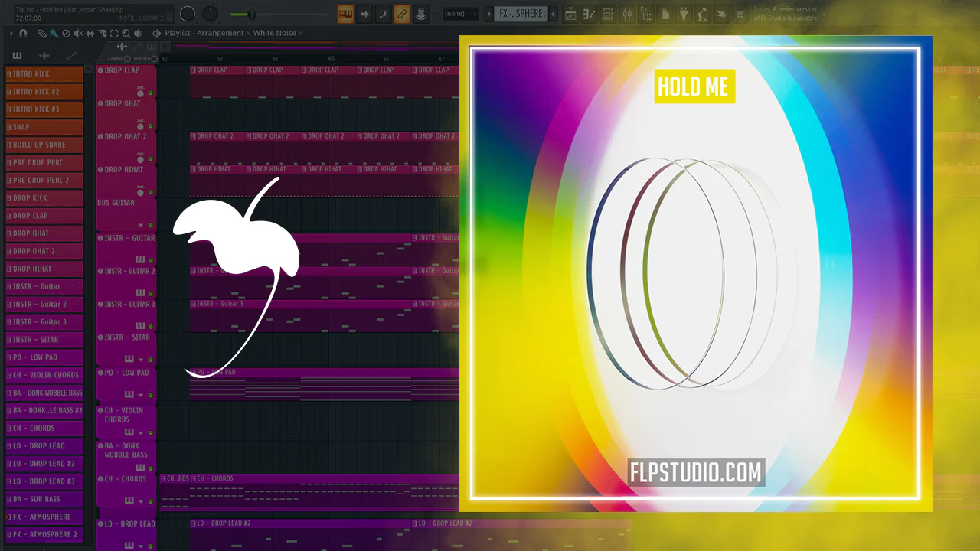Collapse BUS GUITAR group arrow

(141, 226)
